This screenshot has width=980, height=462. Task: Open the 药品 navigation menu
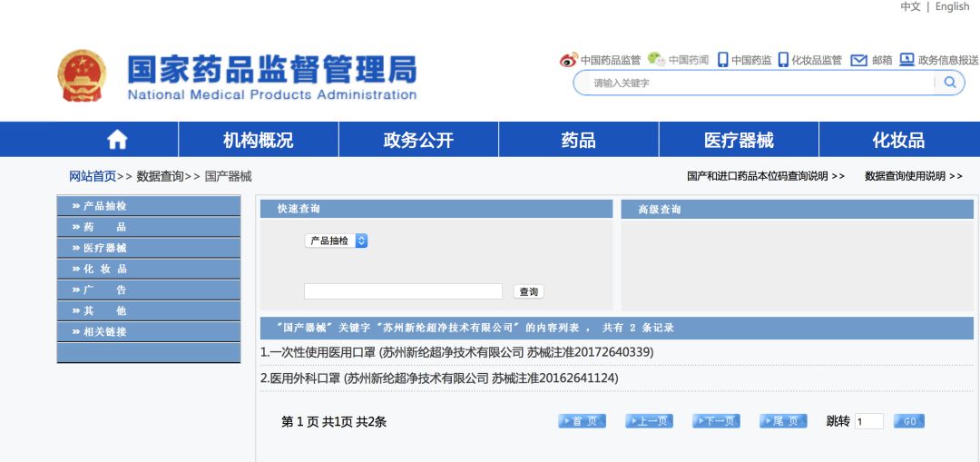point(578,140)
